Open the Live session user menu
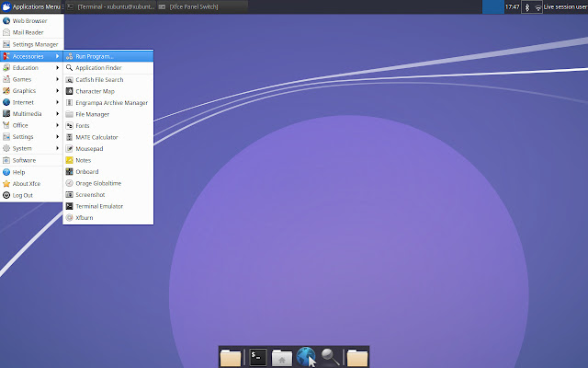The height and width of the screenshot is (368, 588). click(565, 6)
